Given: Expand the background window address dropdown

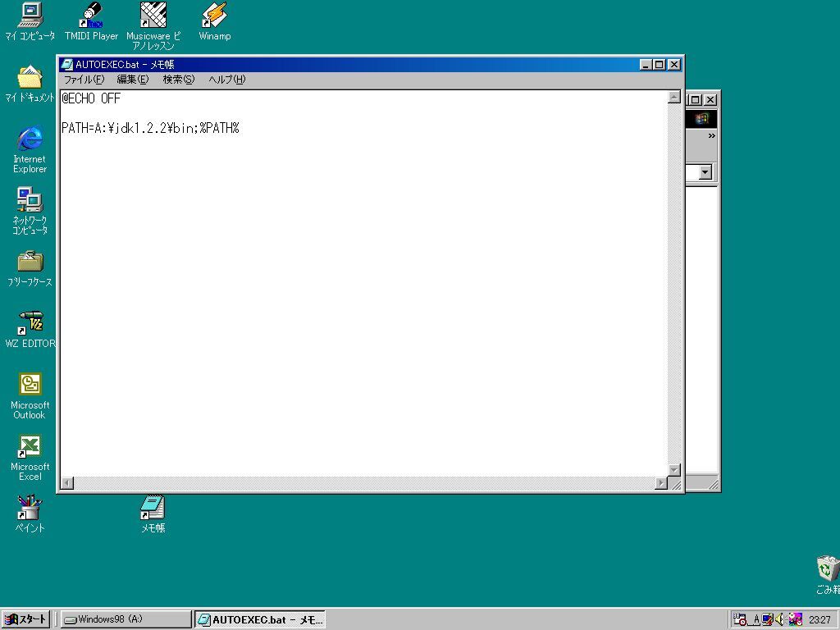Looking at the screenshot, I should pos(705,172).
